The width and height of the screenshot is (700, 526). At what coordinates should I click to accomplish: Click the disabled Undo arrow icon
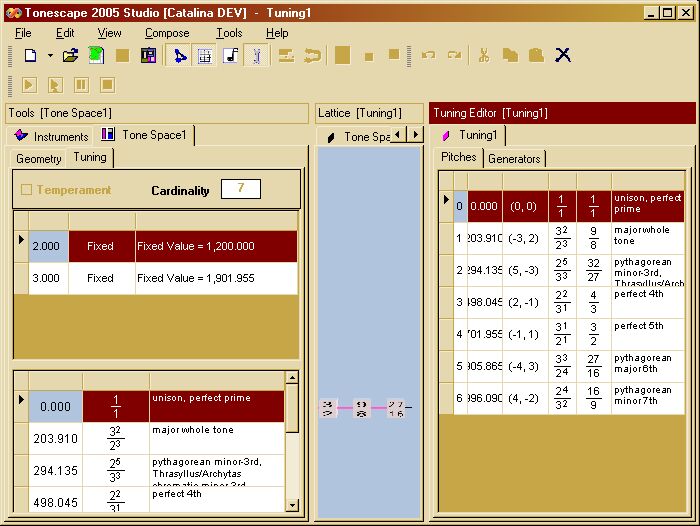[x=429, y=55]
